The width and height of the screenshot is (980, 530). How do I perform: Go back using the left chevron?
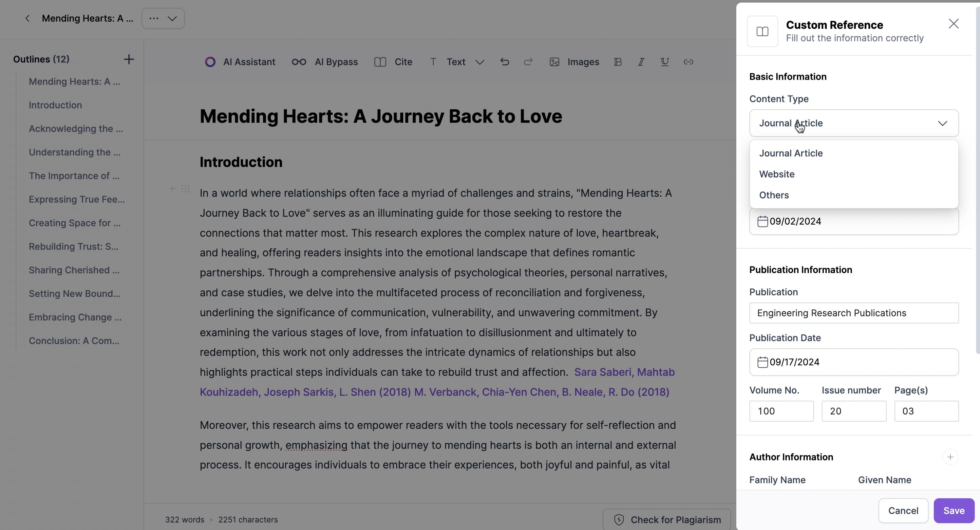coord(28,18)
